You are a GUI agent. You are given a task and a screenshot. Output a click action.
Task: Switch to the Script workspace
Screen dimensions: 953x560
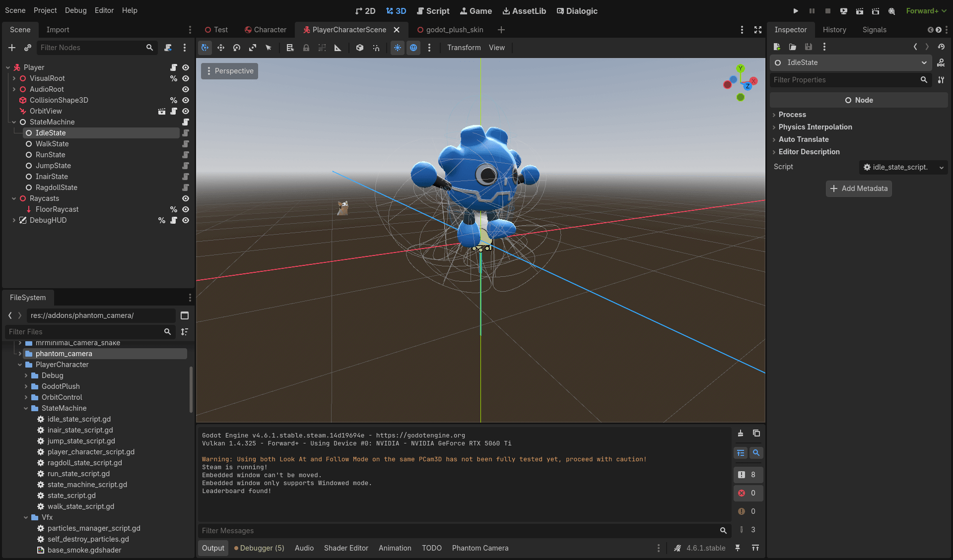(433, 11)
